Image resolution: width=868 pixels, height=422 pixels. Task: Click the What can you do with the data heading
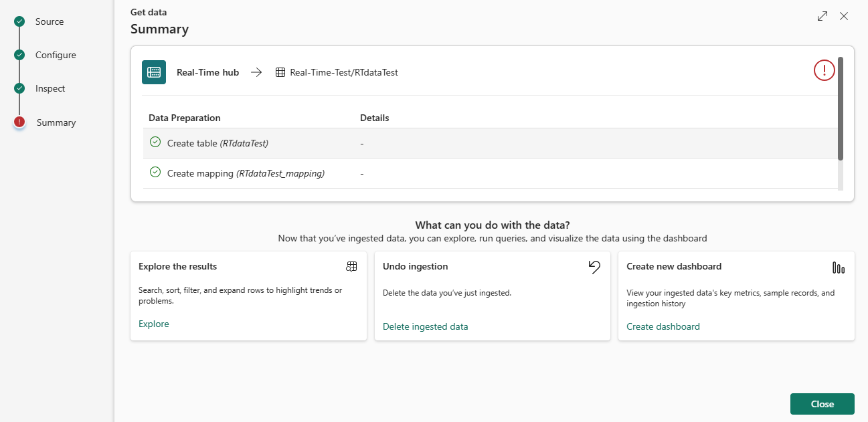tap(493, 225)
